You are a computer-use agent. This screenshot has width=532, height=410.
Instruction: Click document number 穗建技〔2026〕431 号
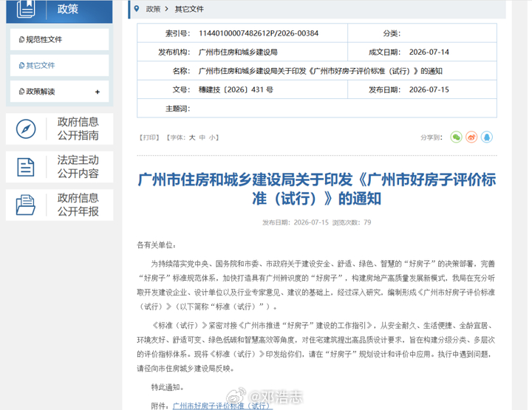tap(236, 90)
